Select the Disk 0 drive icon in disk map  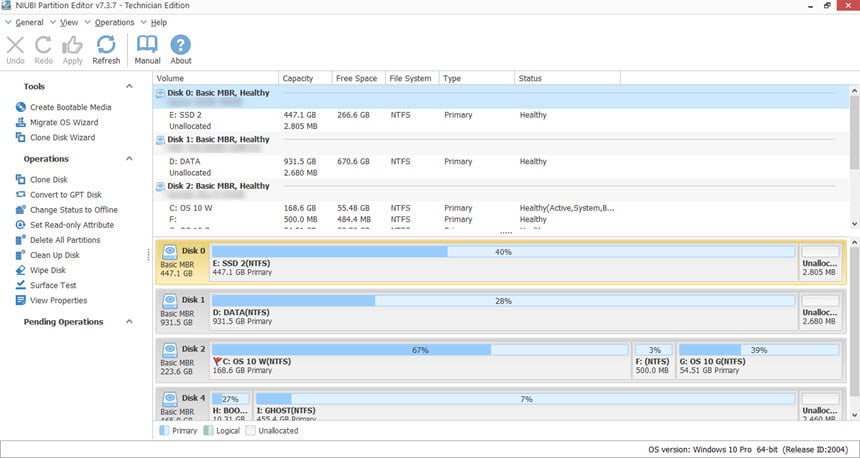click(170, 252)
